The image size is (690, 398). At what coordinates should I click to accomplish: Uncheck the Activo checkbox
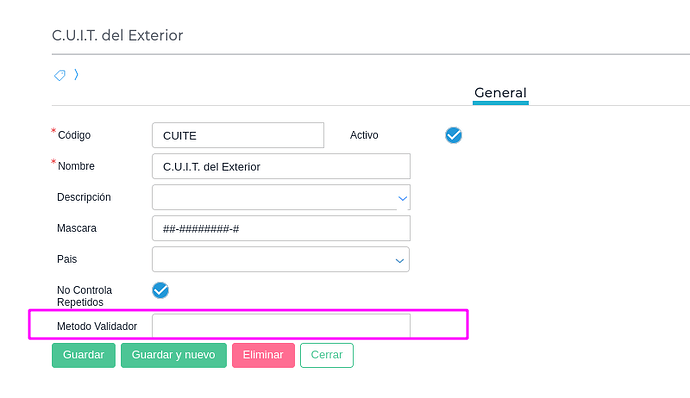[x=453, y=135]
